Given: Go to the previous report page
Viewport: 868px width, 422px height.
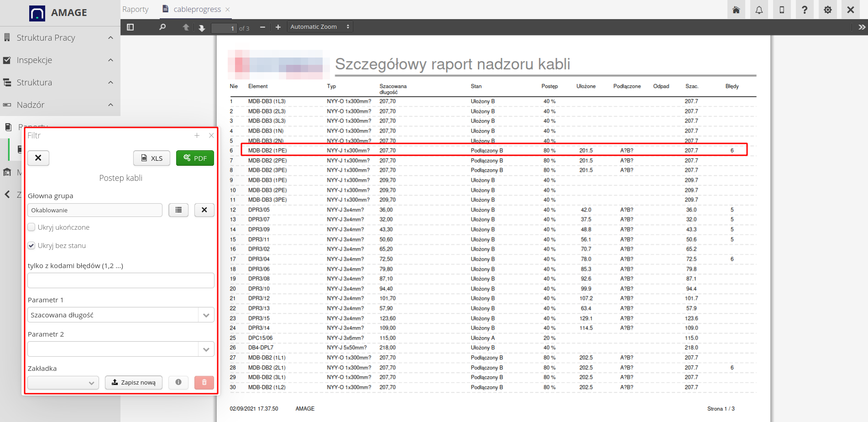Looking at the screenshot, I should [x=186, y=27].
